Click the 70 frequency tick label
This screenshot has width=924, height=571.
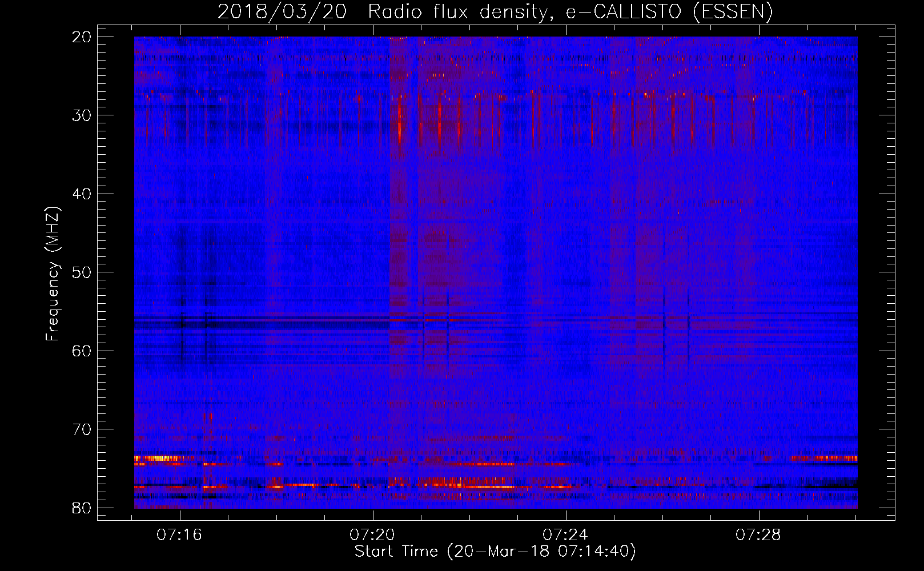coord(82,429)
